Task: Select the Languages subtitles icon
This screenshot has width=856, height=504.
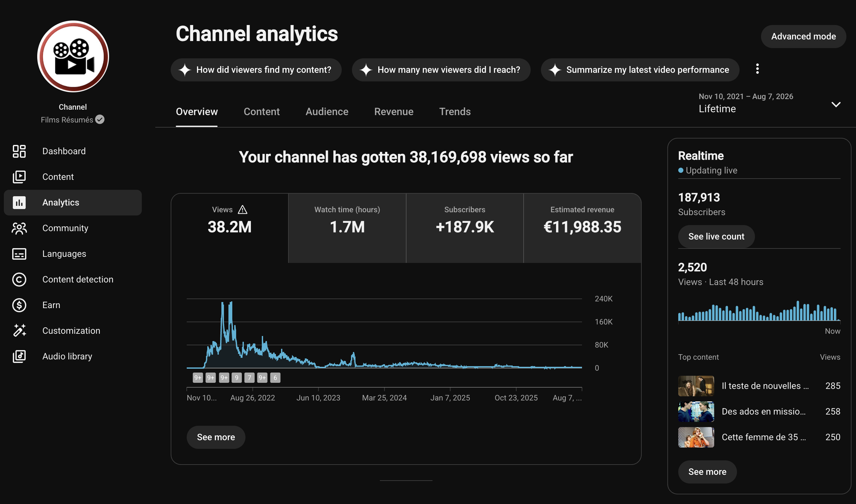Action: tap(19, 254)
